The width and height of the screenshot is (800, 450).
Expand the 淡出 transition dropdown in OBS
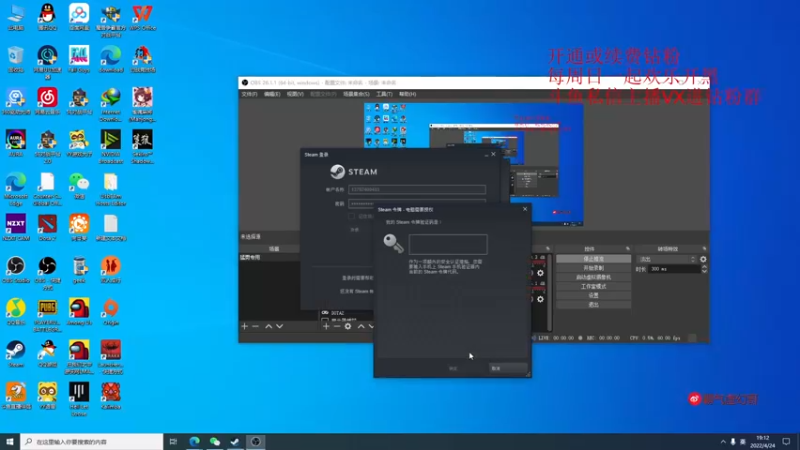[667, 259]
